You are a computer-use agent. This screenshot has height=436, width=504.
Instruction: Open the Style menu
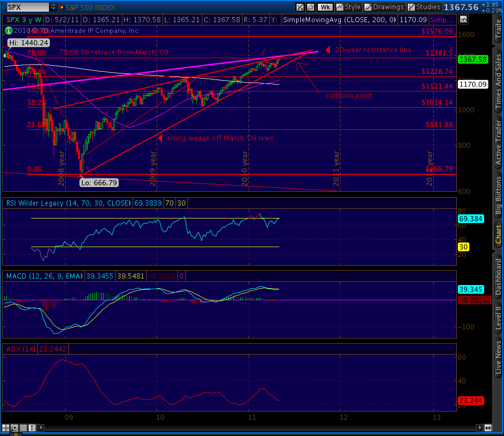[348, 7]
